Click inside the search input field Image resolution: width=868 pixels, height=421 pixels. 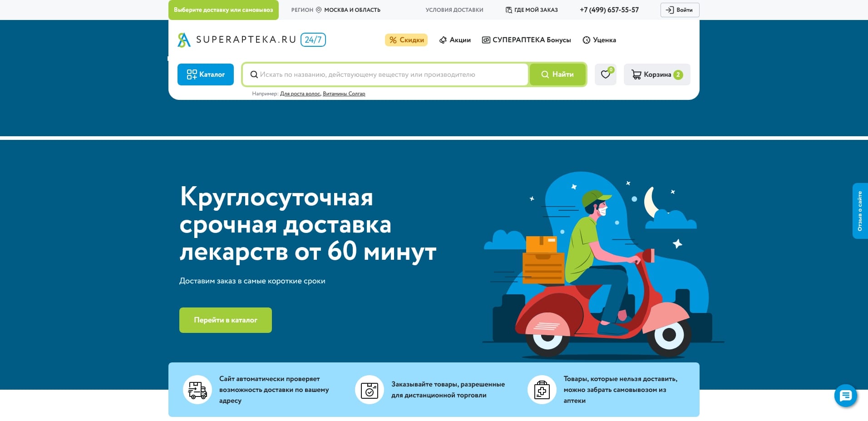[x=386, y=74]
